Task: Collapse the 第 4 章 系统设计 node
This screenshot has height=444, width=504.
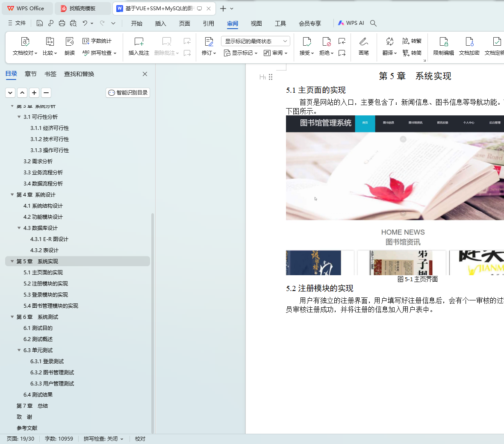Action: [12, 195]
